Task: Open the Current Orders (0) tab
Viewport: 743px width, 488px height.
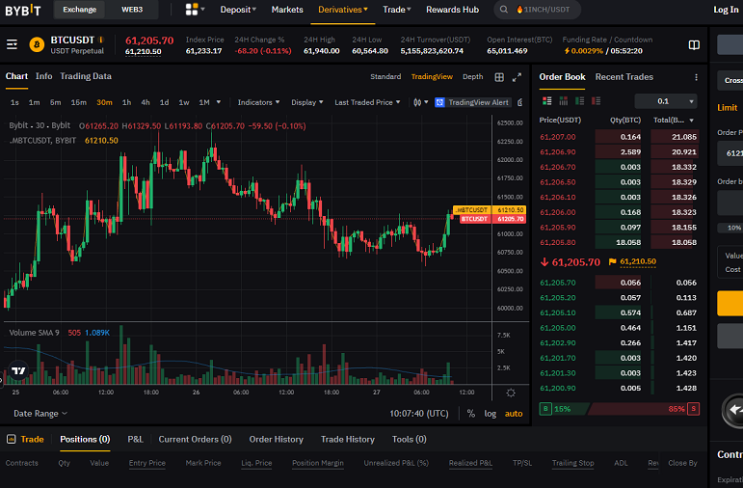Action: pos(195,439)
